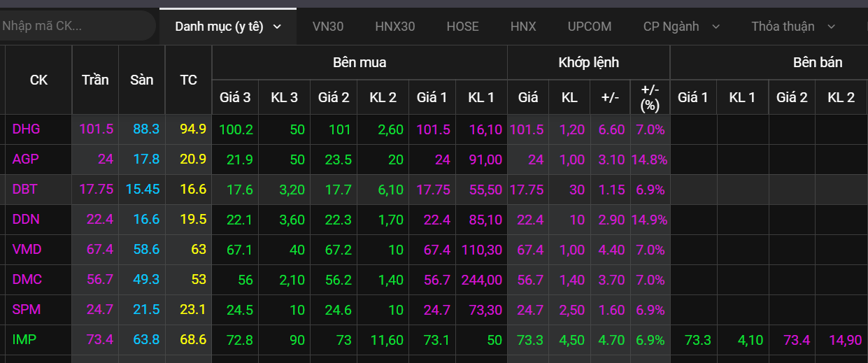Click the TC column header
Screen dimensions: 868x363
[189, 80]
